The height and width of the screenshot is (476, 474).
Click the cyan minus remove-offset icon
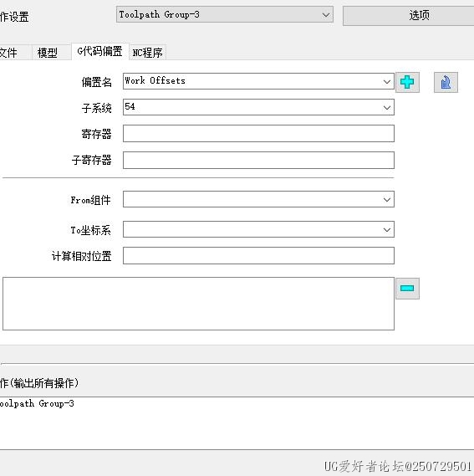[x=407, y=289]
